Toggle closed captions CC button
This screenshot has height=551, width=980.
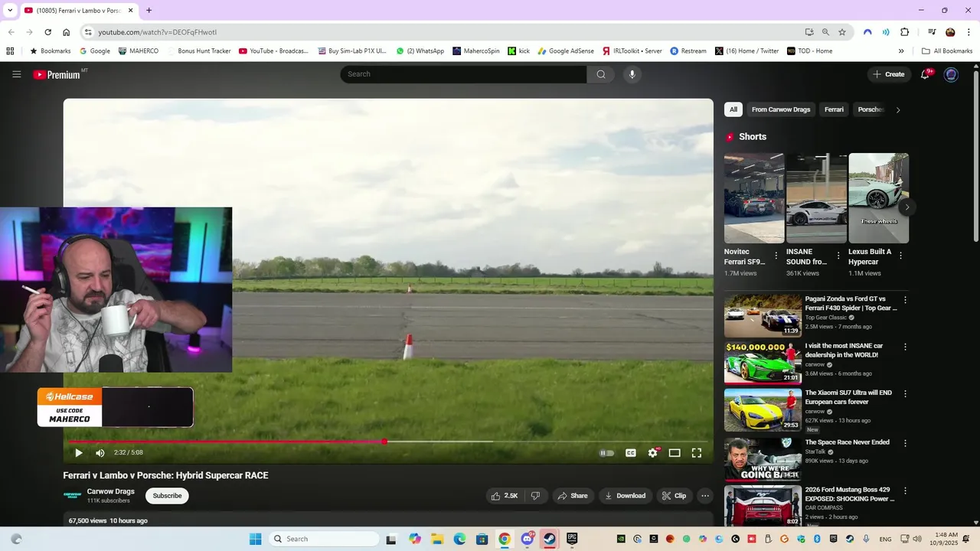click(x=631, y=453)
